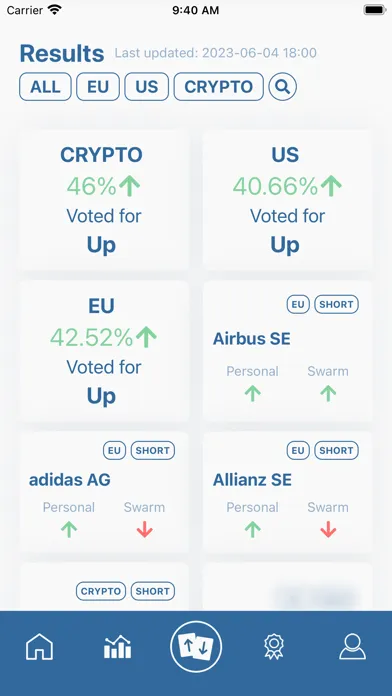
Task: Filter results by CRYPTO
Action: coord(218,87)
